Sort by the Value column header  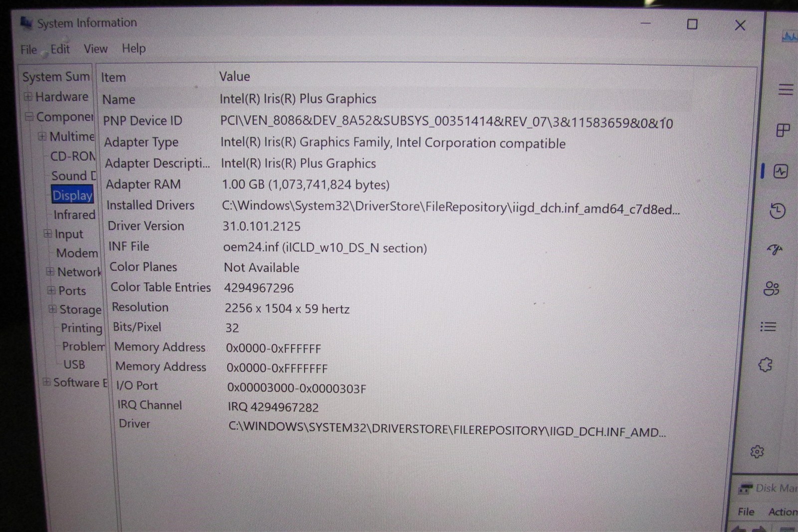pos(234,76)
